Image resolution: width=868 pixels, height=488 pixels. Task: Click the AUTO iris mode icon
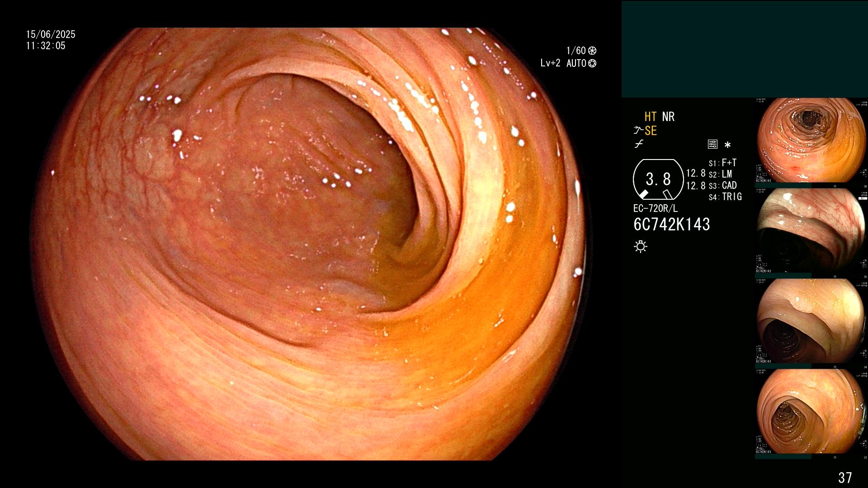point(592,63)
